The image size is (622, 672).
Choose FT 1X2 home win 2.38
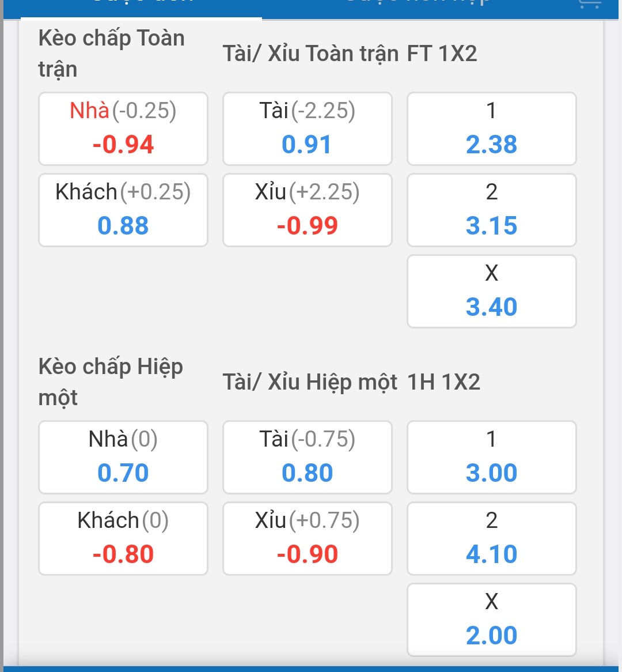click(x=491, y=129)
